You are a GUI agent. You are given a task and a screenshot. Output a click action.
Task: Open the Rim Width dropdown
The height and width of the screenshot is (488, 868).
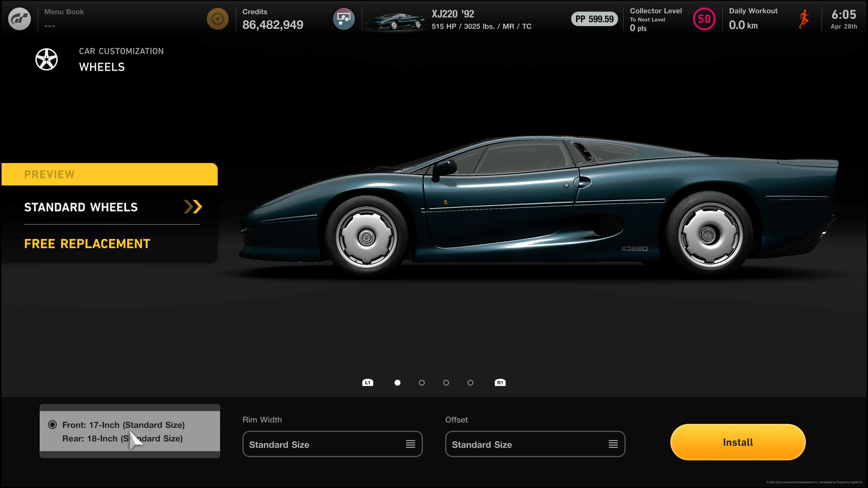click(332, 444)
